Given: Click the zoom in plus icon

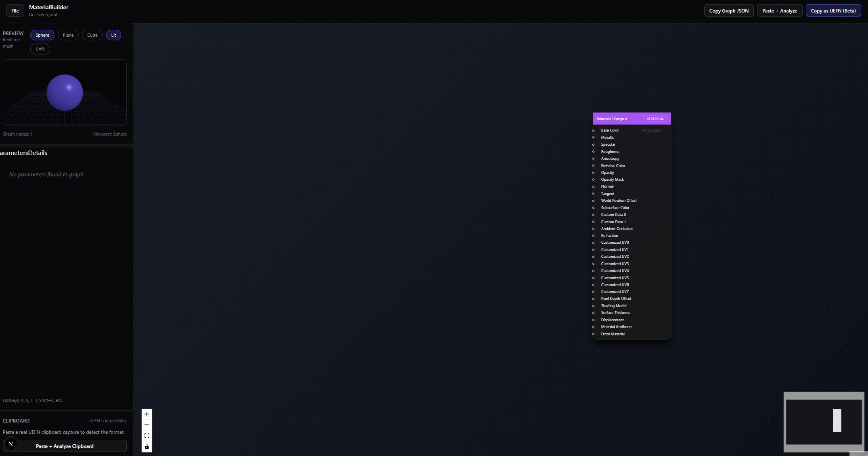Looking at the screenshot, I should tap(147, 414).
